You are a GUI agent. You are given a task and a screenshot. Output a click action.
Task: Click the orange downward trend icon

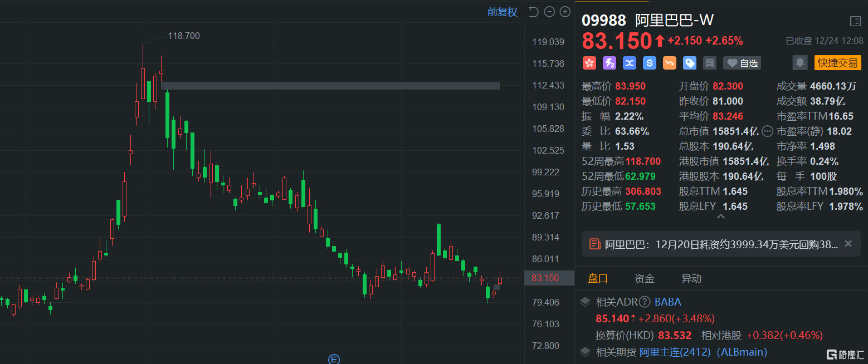pos(669,63)
